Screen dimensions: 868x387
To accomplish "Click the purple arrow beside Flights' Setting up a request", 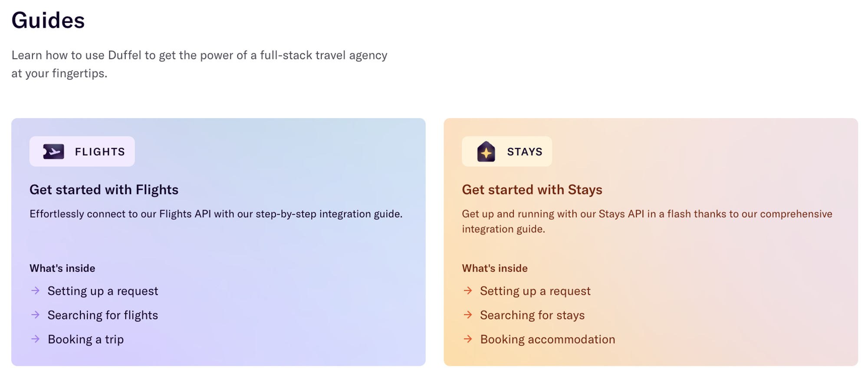I will pyautogui.click(x=36, y=291).
